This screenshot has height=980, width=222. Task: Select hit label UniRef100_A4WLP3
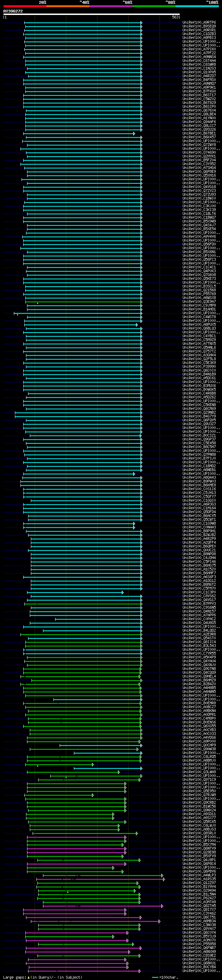pyautogui.click(x=199, y=875)
